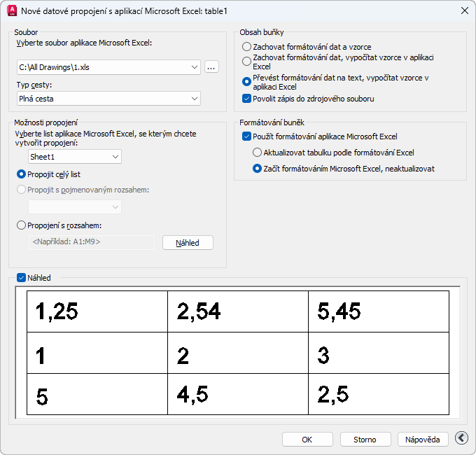Click the Storno cancel button

(x=365, y=439)
